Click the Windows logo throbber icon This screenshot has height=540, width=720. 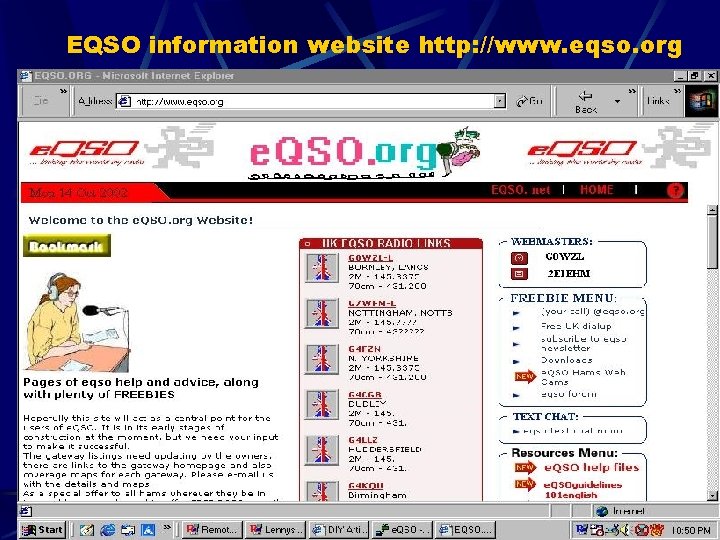point(701,101)
